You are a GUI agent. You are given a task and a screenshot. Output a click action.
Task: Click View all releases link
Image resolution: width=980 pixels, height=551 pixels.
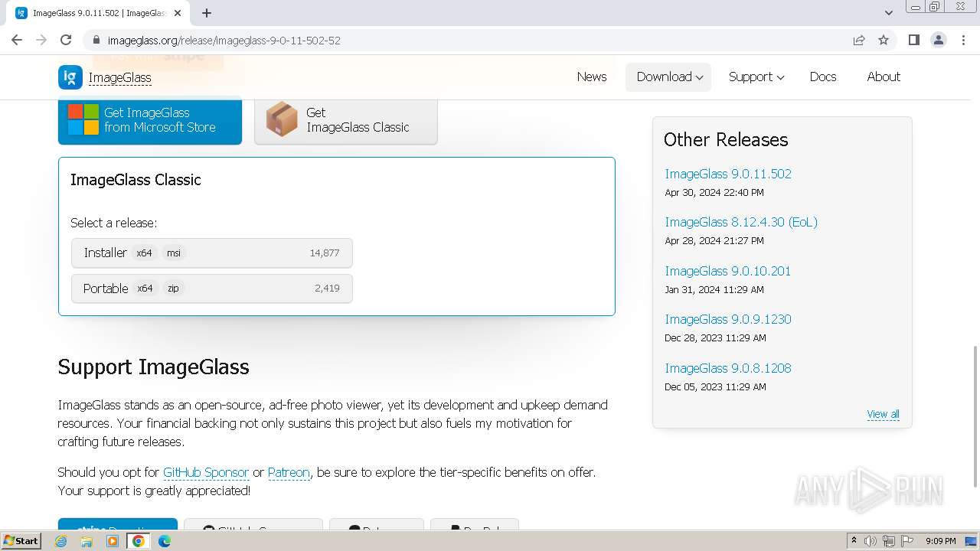tap(883, 414)
